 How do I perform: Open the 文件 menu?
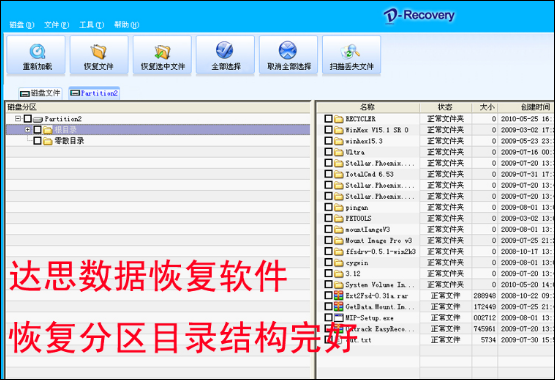(x=56, y=25)
